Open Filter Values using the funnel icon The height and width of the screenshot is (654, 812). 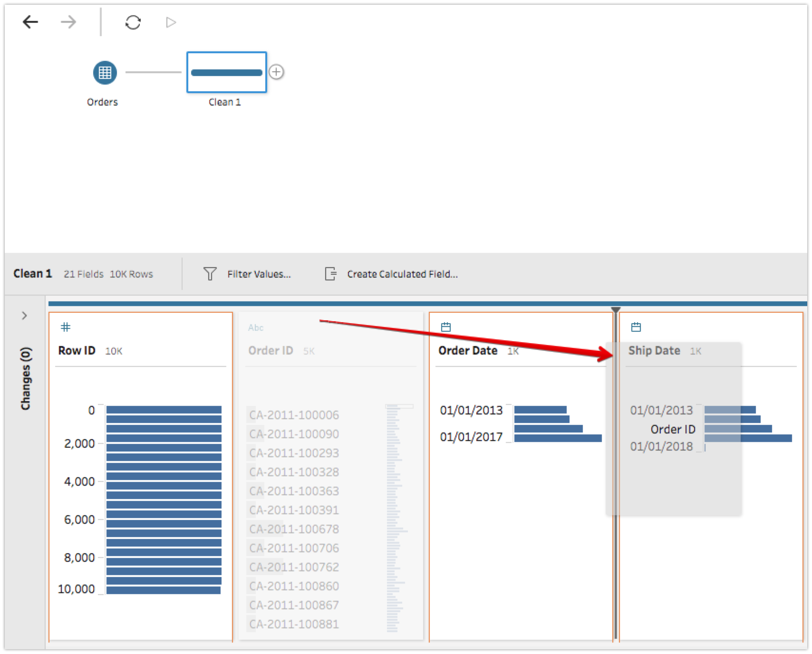pyautogui.click(x=211, y=274)
